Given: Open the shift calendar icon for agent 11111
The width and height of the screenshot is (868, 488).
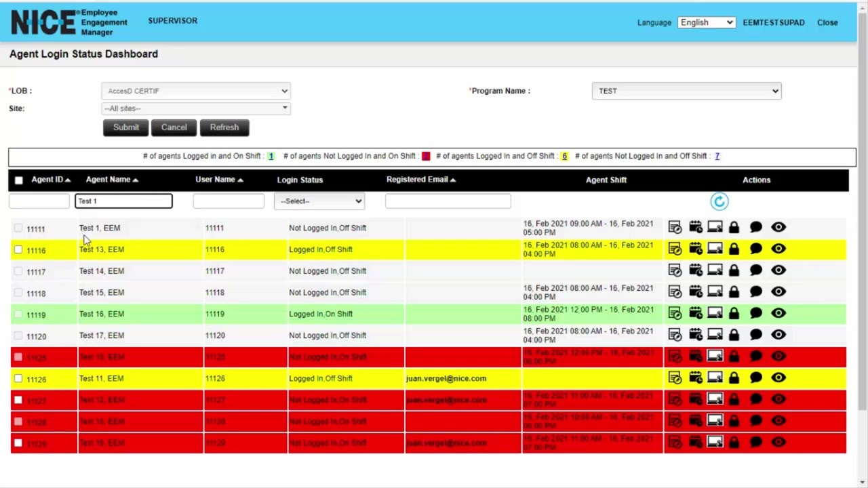Looking at the screenshot, I should coord(696,228).
